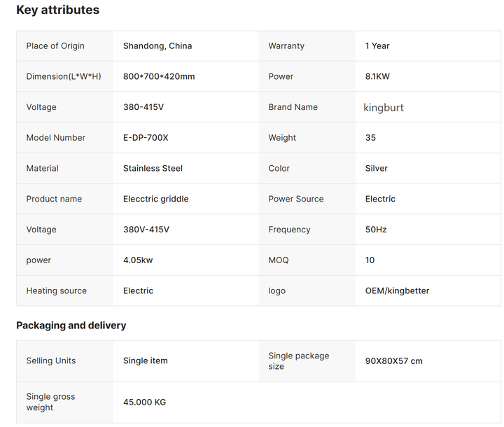Select the Shandong, China origin value
Screen dimensions: 504x427
pos(157,46)
